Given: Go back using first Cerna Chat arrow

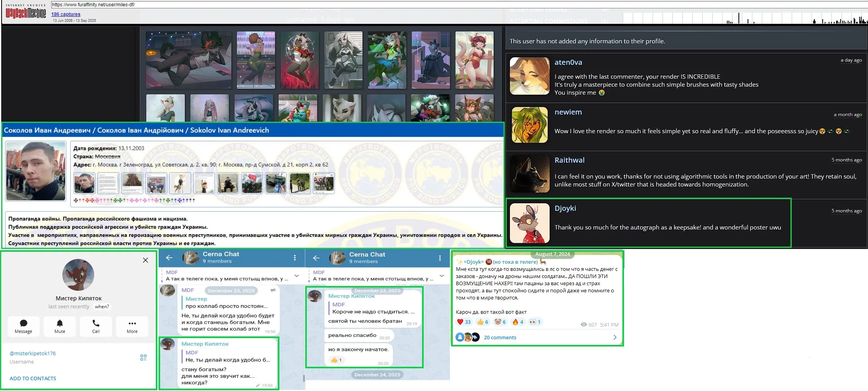Looking at the screenshot, I should (169, 258).
